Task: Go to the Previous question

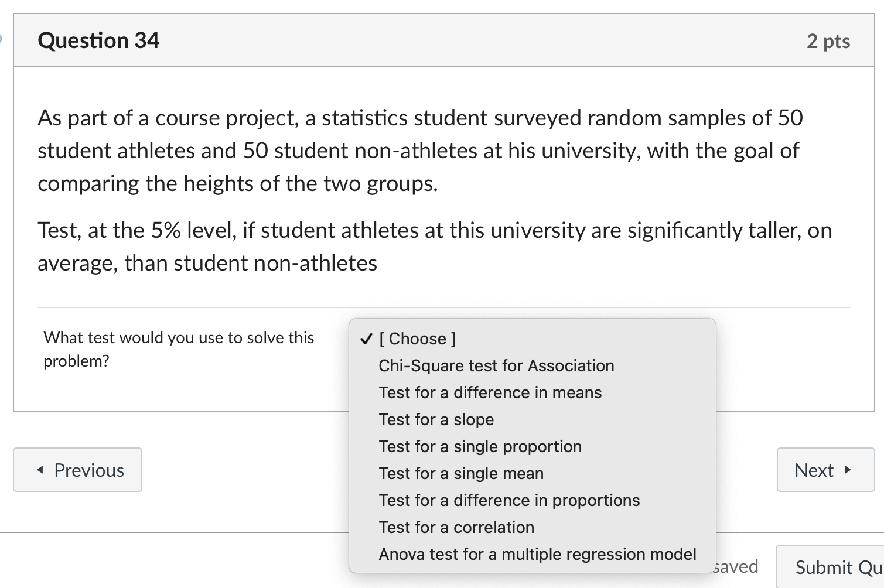Action: [x=77, y=470]
